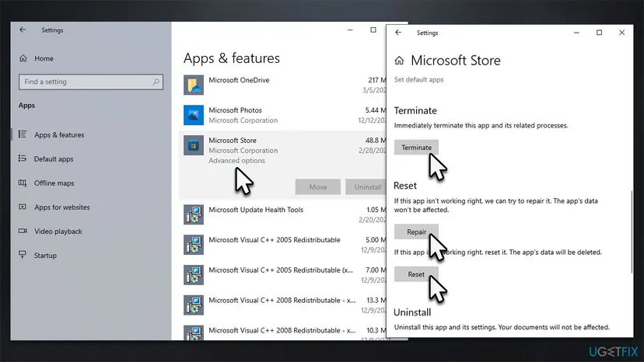
Task: Click the search magnifier icon in Find a setting
Action: [x=156, y=82]
